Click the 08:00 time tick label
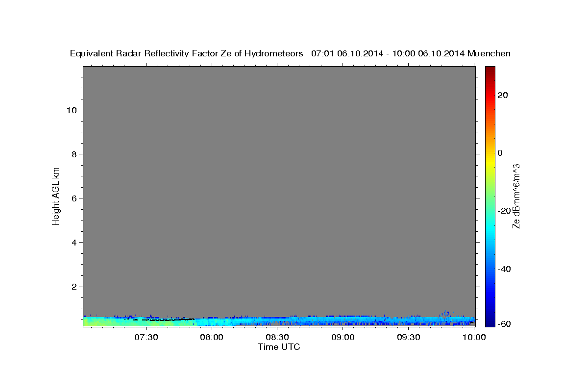This screenshot has width=588, height=392. point(212,337)
